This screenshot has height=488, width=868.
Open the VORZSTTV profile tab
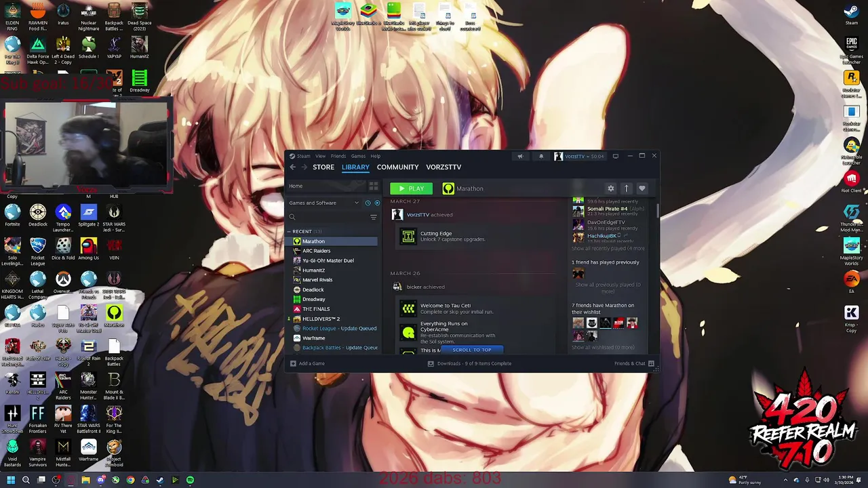point(443,167)
